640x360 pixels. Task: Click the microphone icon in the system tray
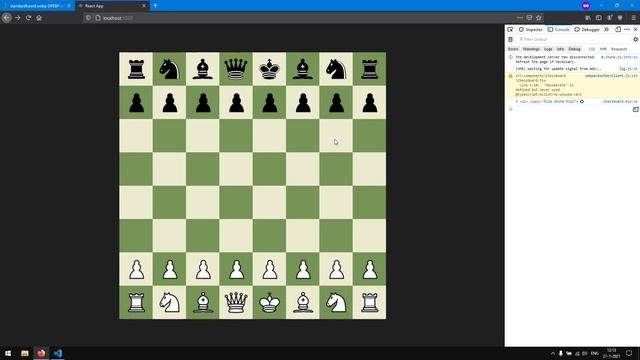[x=561, y=353]
